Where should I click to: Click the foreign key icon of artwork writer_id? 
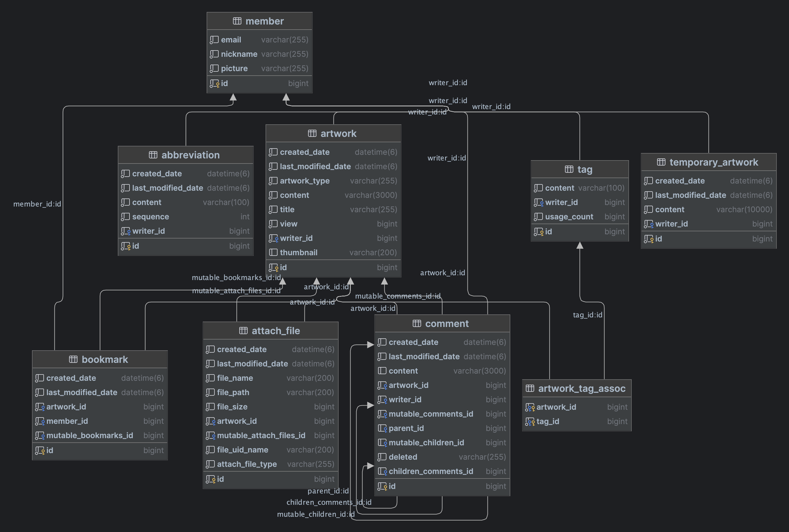pyautogui.click(x=273, y=239)
